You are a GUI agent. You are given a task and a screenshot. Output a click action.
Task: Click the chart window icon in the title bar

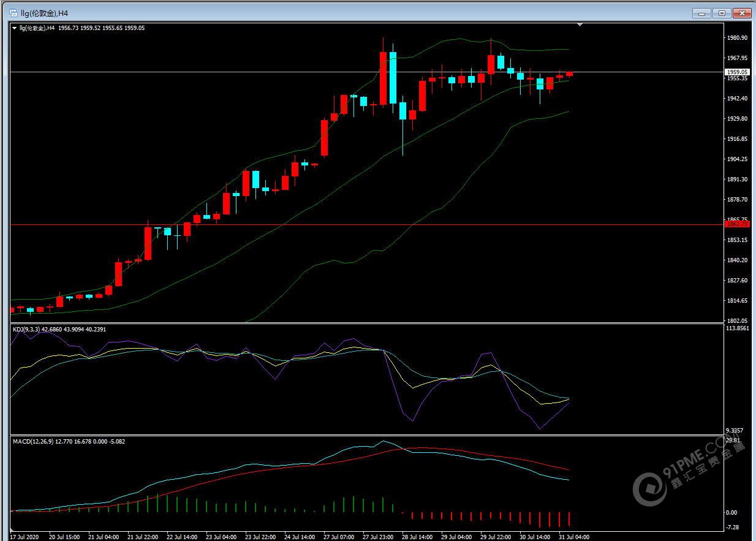13,12
